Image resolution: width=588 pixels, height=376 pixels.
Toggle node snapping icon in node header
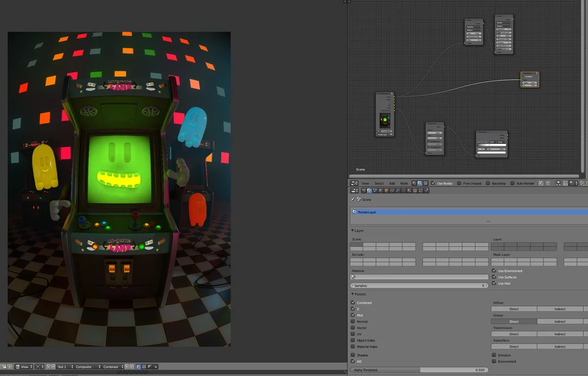[565, 183]
